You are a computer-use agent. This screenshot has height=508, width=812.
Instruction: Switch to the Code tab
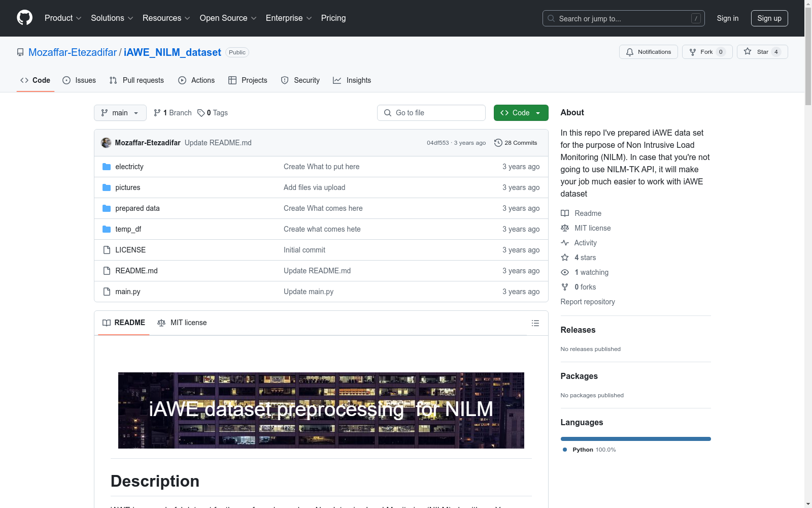point(36,80)
